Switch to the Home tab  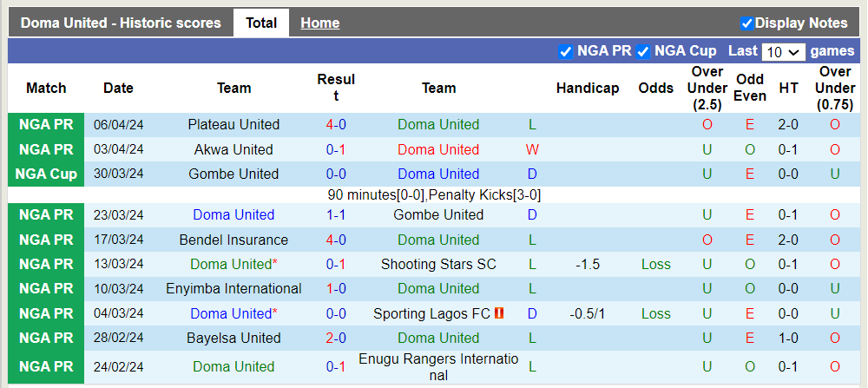(x=319, y=23)
